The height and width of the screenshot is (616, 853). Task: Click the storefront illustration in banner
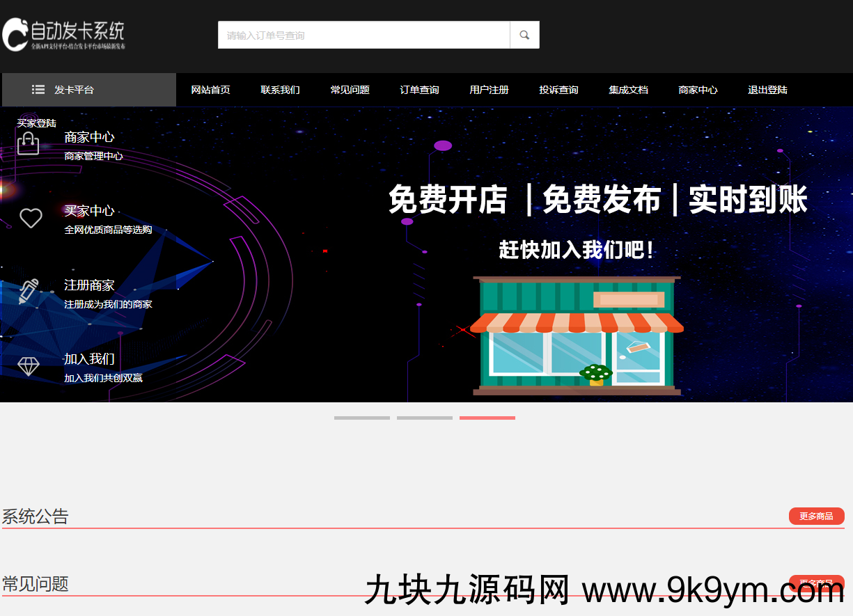pyautogui.click(x=577, y=335)
